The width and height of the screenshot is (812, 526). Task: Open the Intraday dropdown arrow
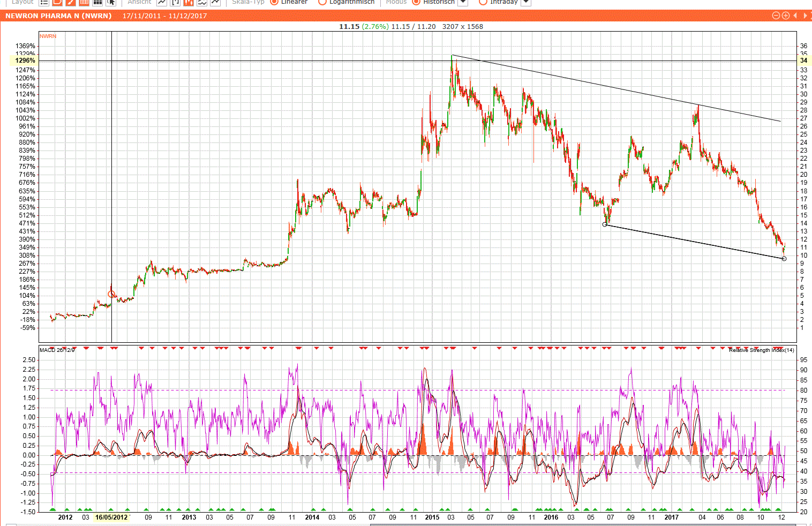coord(526,2)
